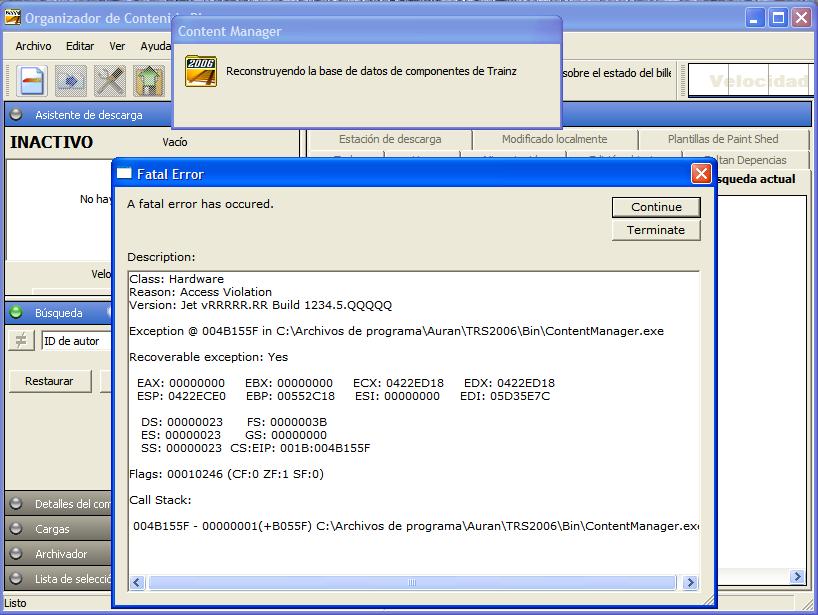Click the green upload icon in the toolbar
Screen dimensions: 818x615
tap(147, 80)
